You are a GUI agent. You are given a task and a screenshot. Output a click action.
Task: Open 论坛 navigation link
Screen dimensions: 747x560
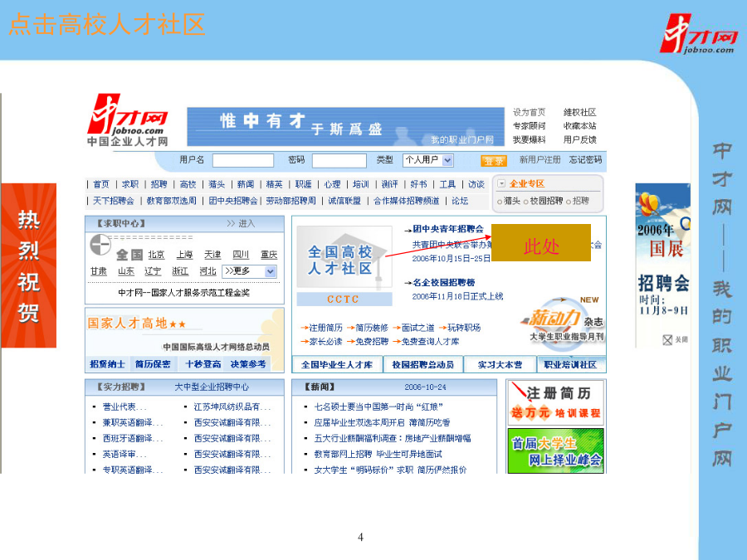click(460, 201)
